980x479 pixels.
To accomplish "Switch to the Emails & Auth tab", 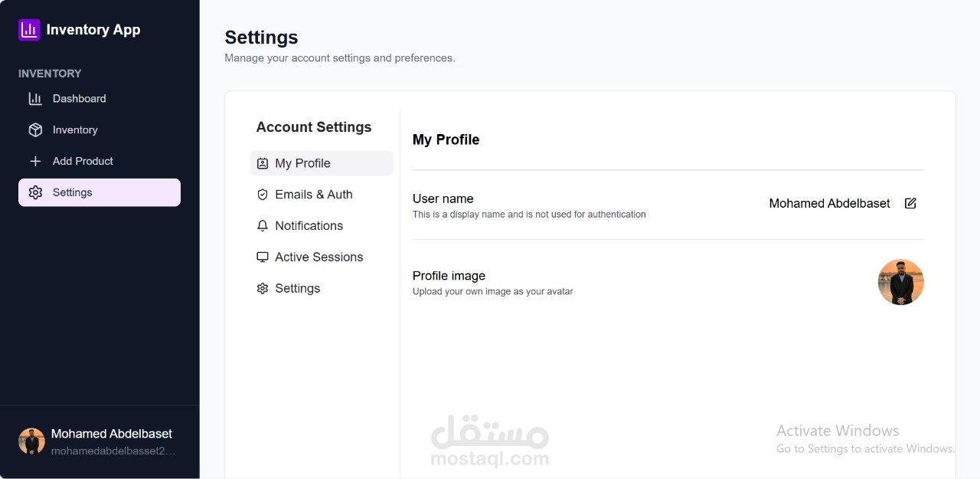I will [314, 195].
